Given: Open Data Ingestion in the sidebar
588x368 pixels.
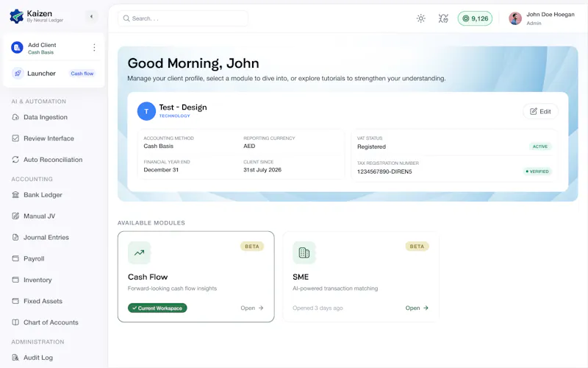Looking at the screenshot, I should tap(46, 117).
